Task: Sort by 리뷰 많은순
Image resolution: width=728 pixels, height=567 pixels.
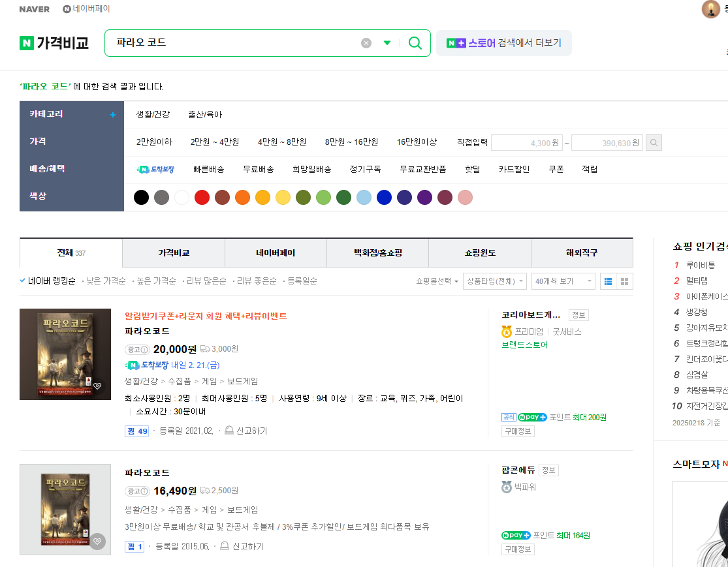Action: click(x=206, y=281)
